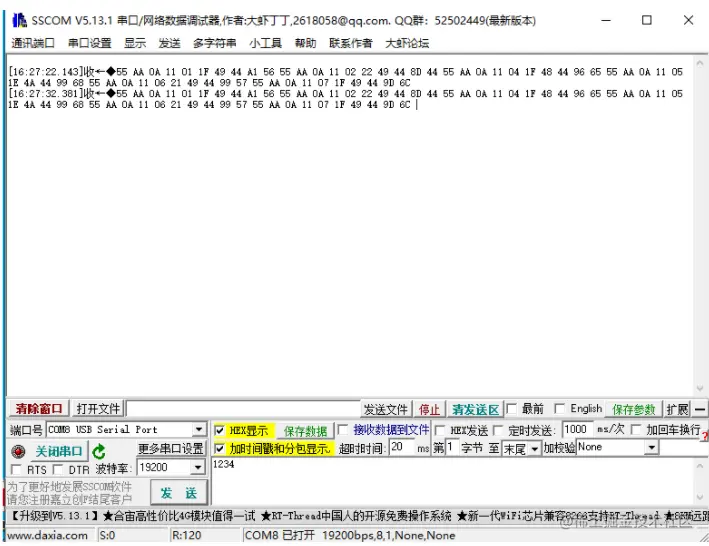
Task: Click the 嘉立创 registration notice text
Action: [x=69, y=493]
